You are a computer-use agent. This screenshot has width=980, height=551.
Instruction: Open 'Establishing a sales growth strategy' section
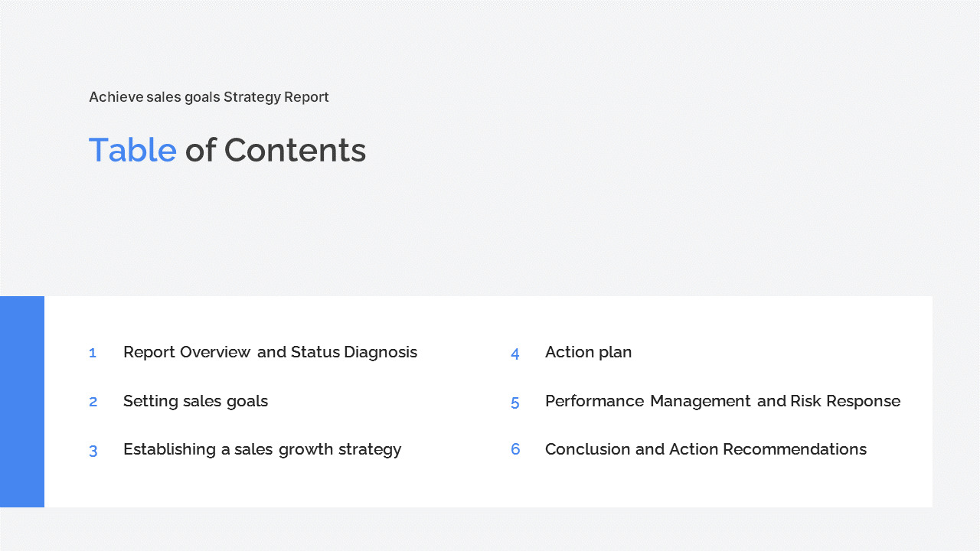[262, 449]
